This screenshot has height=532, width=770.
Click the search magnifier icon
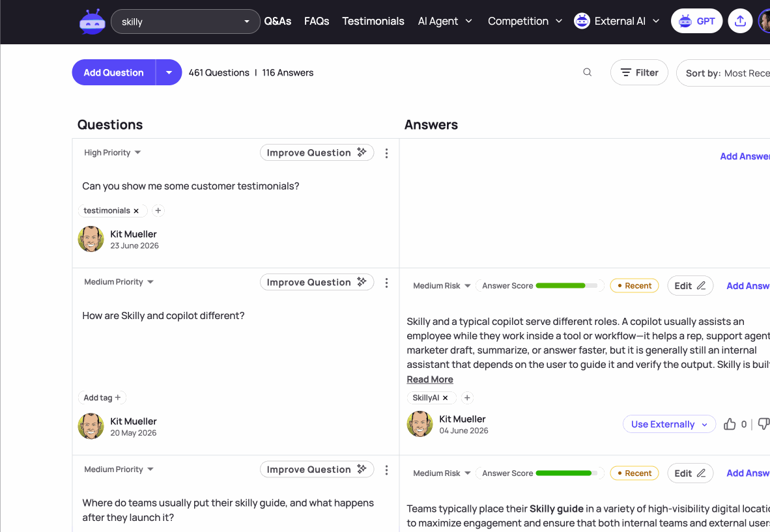587,73
